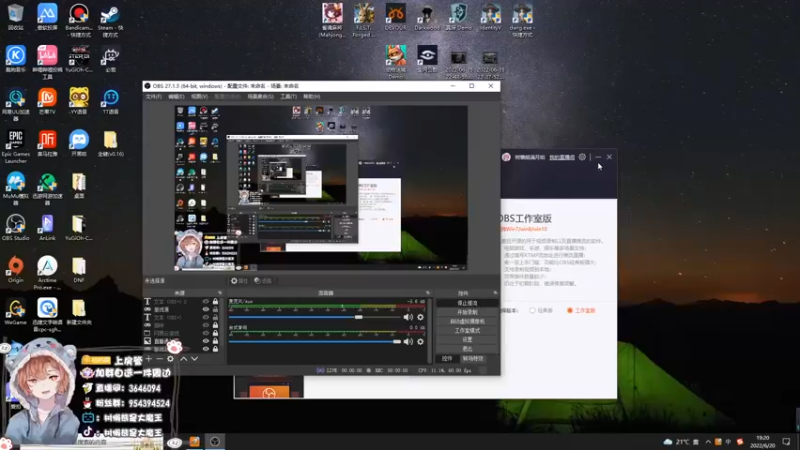Select the 经典版 radio button
Viewport: 800px width, 450px height.
point(533,310)
